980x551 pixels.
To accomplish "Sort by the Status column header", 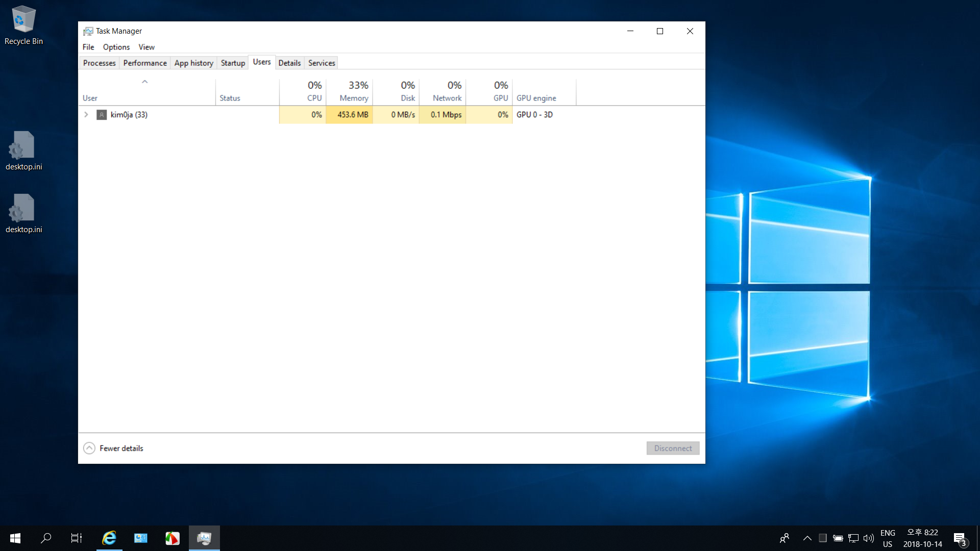I will (247, 92).
